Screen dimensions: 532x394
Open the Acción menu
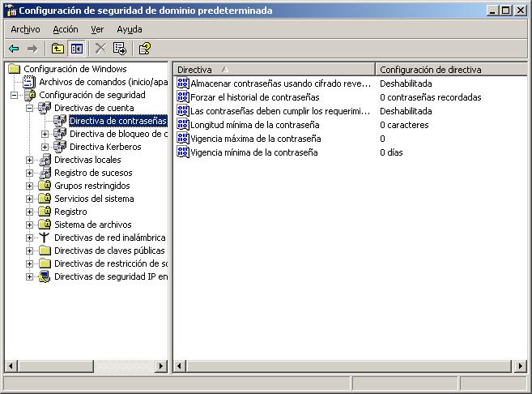coord(66,29)
